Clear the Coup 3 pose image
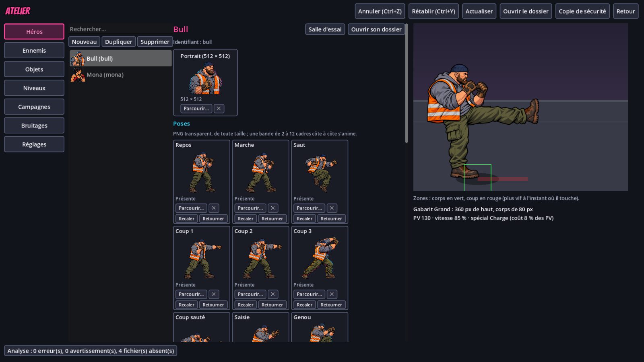The width and height of the screenshot is (644, 362). [332, 294]
